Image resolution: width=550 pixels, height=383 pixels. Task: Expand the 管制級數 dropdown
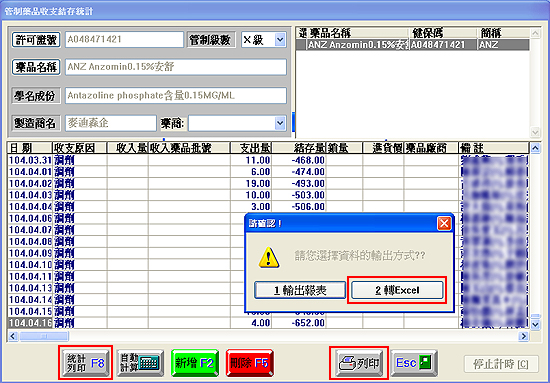coord(280,40)
